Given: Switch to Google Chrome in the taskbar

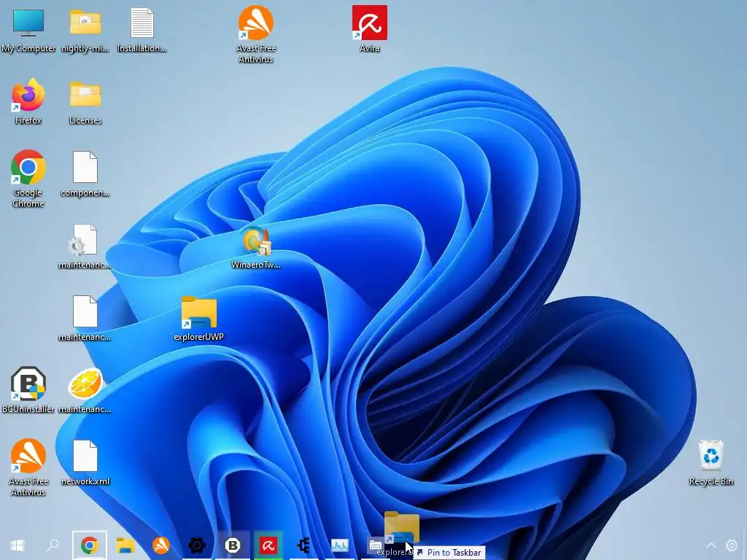Looking at the screenshot, I should coord(89,545).
